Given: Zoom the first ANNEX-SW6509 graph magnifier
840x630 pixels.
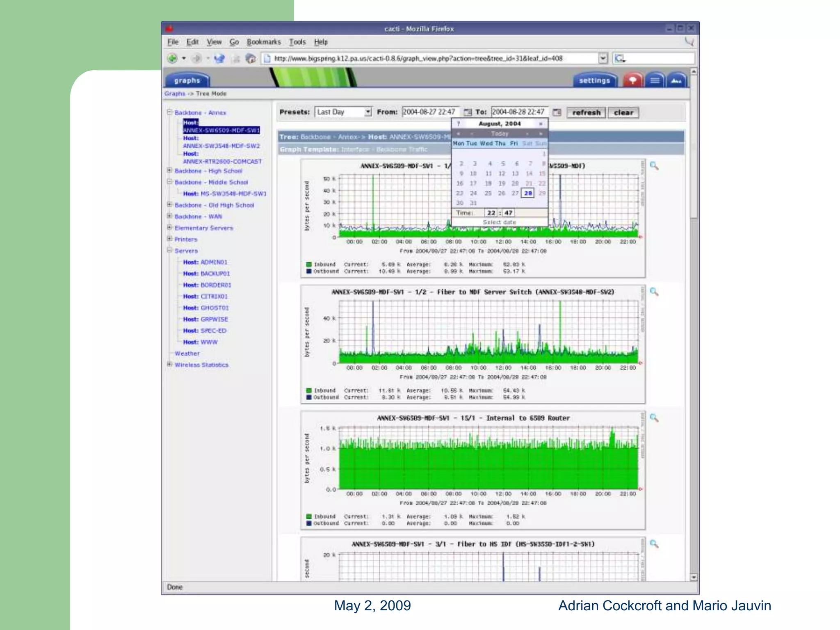Looking at the screenshot, I should click(x=654, y=166).
